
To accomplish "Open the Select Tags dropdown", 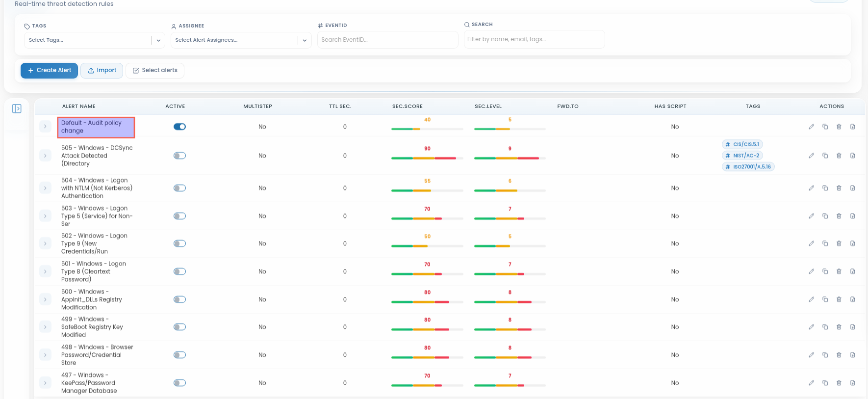I will (x=94, y=40).
